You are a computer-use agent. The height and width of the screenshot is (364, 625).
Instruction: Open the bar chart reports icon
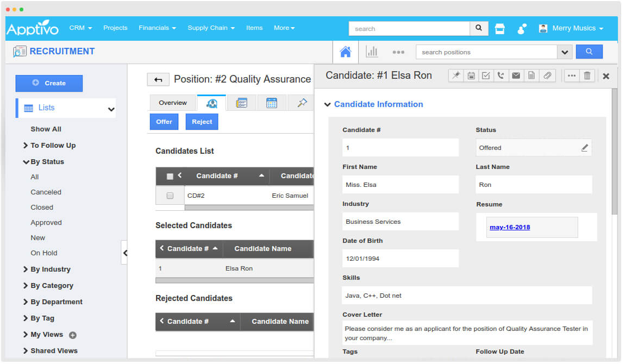coord(372,52)
